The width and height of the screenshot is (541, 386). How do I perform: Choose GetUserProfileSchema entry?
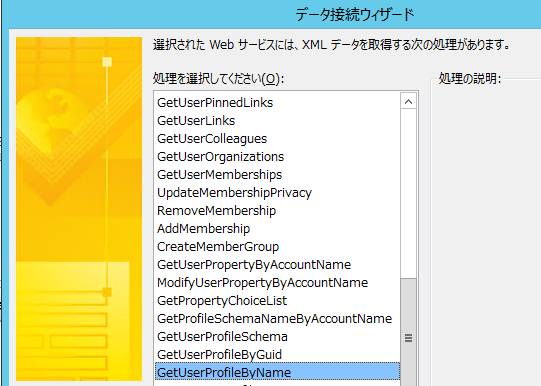[x=277, y=336]
